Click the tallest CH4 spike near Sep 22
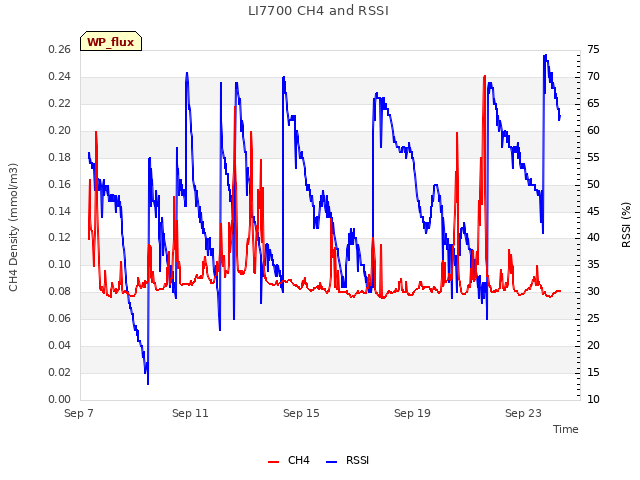640x480 pixels. [484, 76]
